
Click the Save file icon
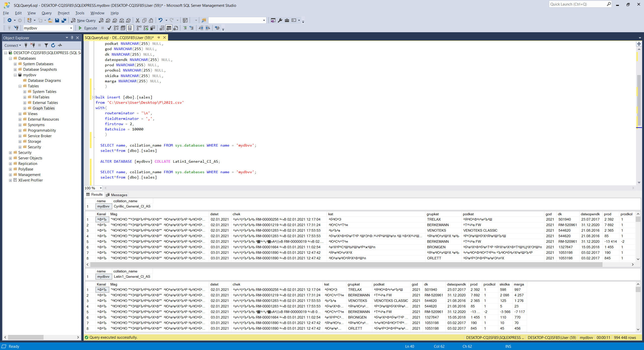click(x=57, y=20)
